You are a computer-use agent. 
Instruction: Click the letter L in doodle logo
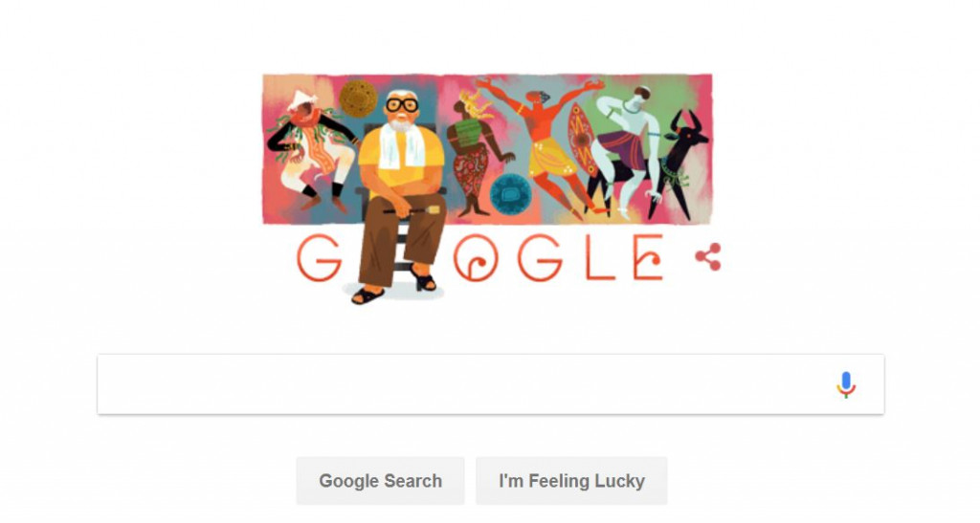pos(601,257)
